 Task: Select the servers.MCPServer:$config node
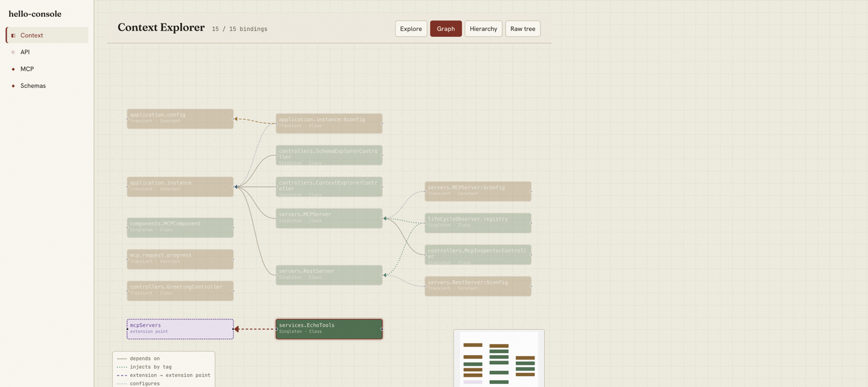478,192
